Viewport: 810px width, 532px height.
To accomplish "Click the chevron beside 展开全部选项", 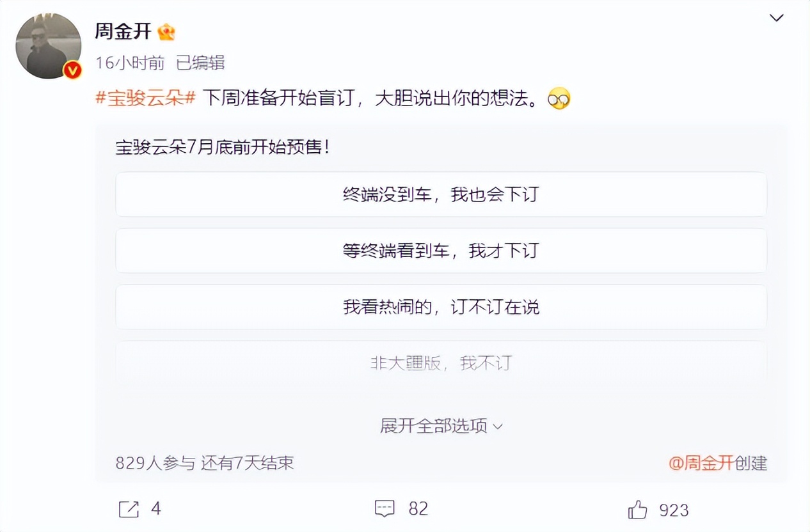I will (x=498, y=426).
